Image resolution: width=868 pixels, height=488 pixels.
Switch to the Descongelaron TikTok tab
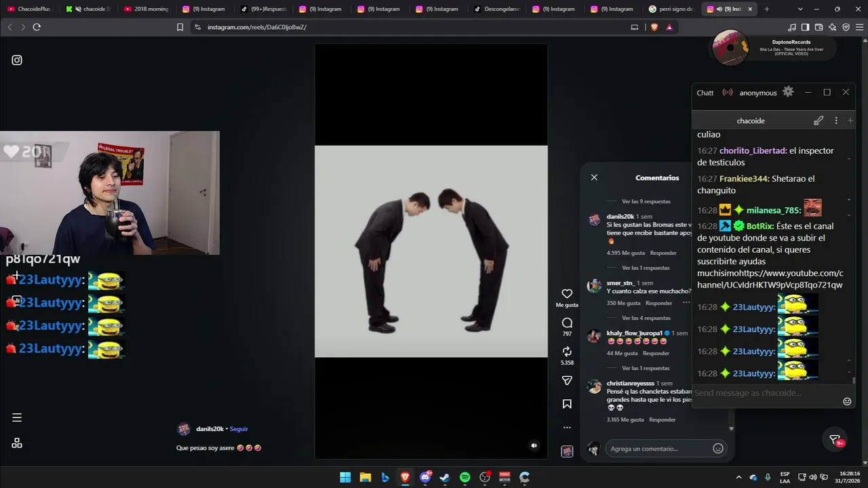(496, 9)
